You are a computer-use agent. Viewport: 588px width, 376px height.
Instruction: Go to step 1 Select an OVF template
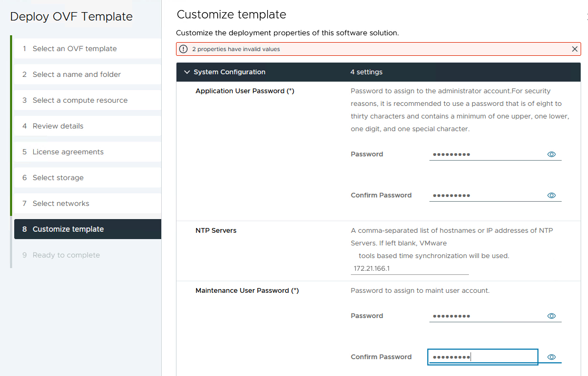75,48
